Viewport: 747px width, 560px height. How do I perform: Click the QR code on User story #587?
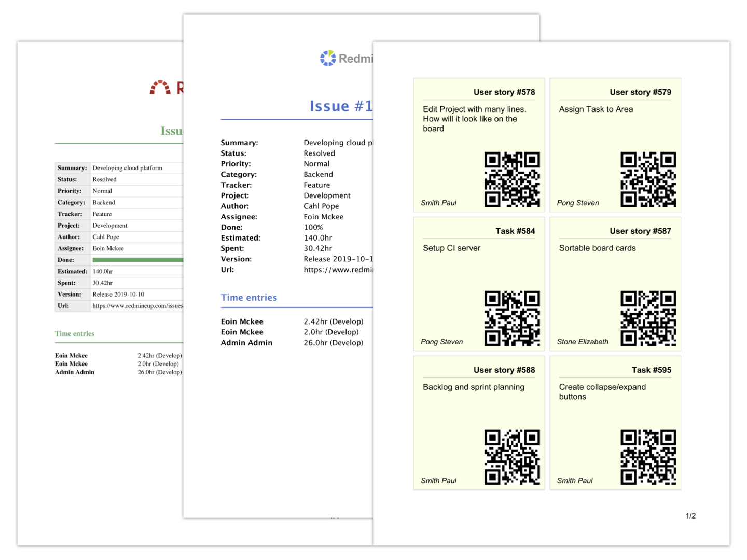[648, 318]
